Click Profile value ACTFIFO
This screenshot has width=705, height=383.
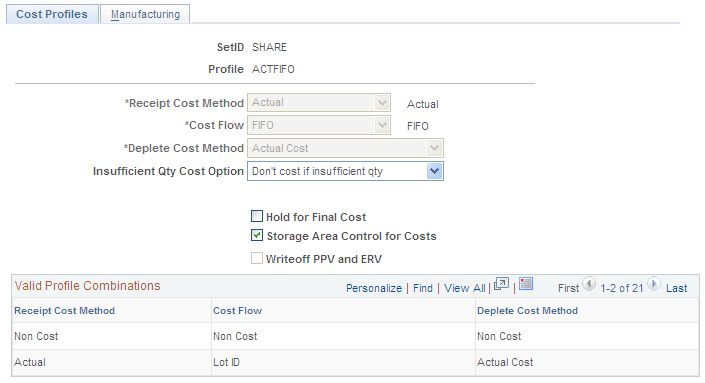[273, 69]
